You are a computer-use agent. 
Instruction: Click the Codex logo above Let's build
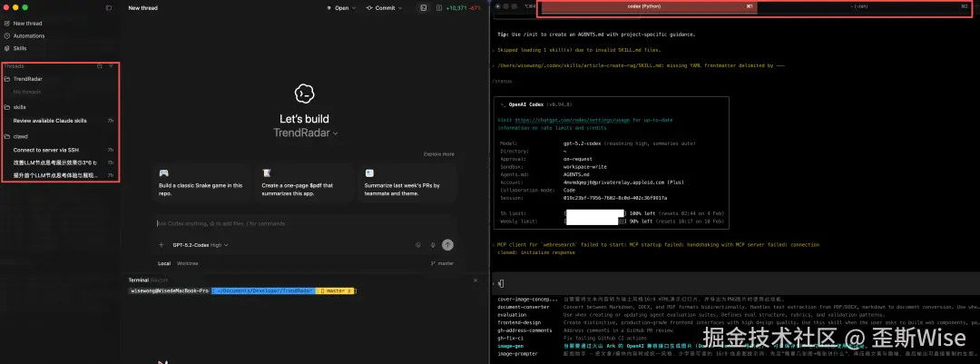click(304, 93)
